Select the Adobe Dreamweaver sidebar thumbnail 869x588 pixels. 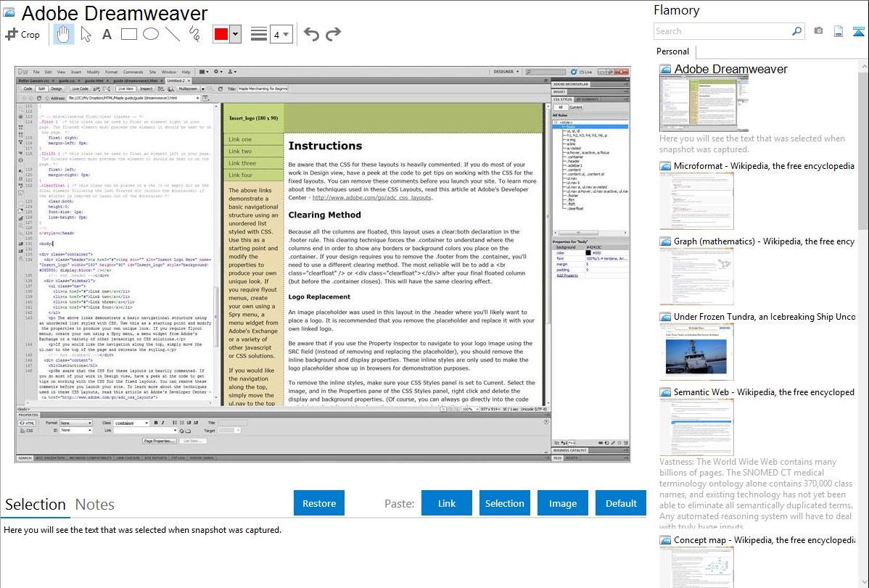704,104
